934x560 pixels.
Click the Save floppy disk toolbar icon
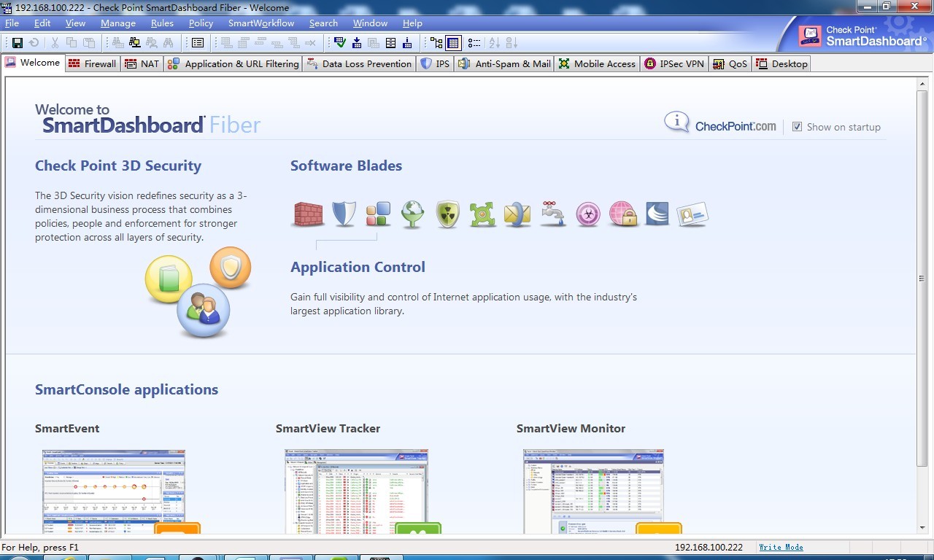click(17, 43)
